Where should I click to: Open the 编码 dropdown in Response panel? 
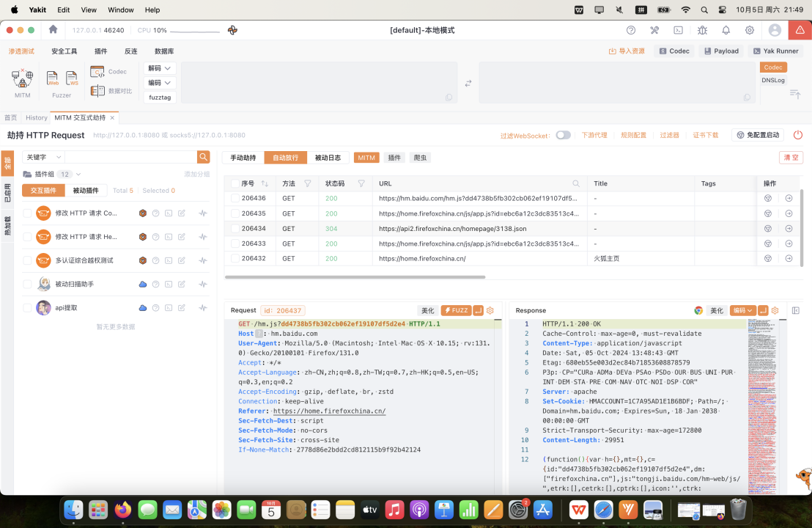742,310
